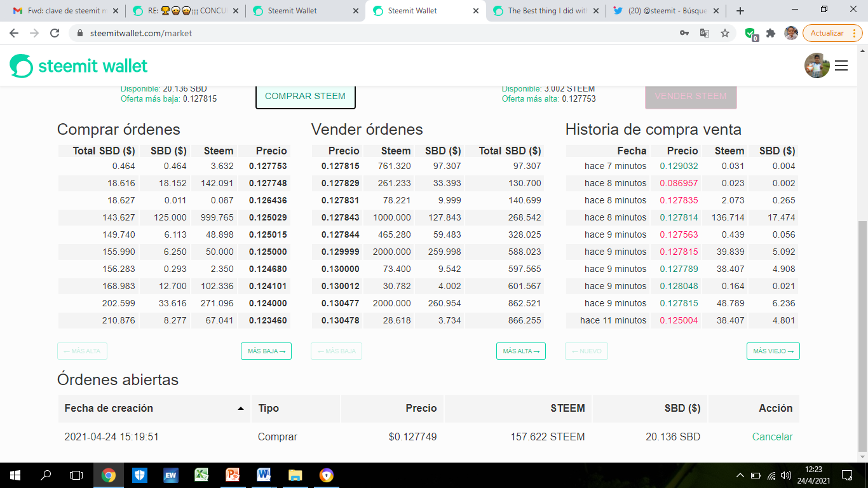868x488 pixels.
Task: Open Excel from the taskbar
Action: click(201, 475)
